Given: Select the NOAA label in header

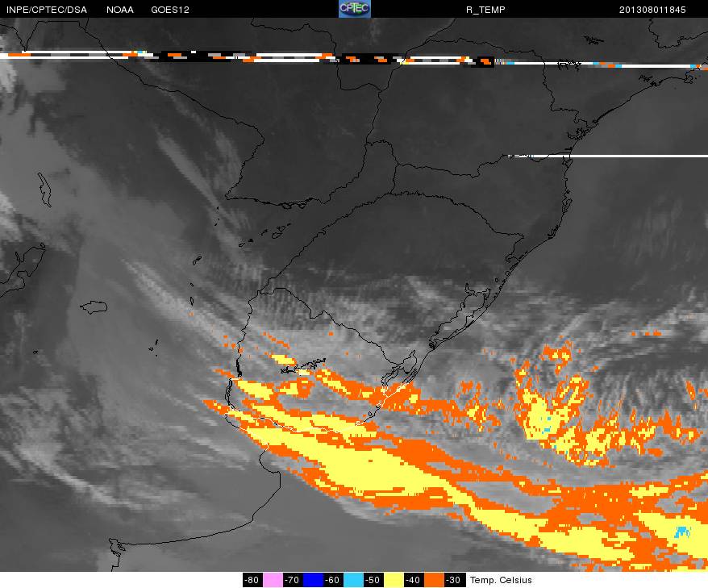Looking at the screenshot, I should point(120,10).
